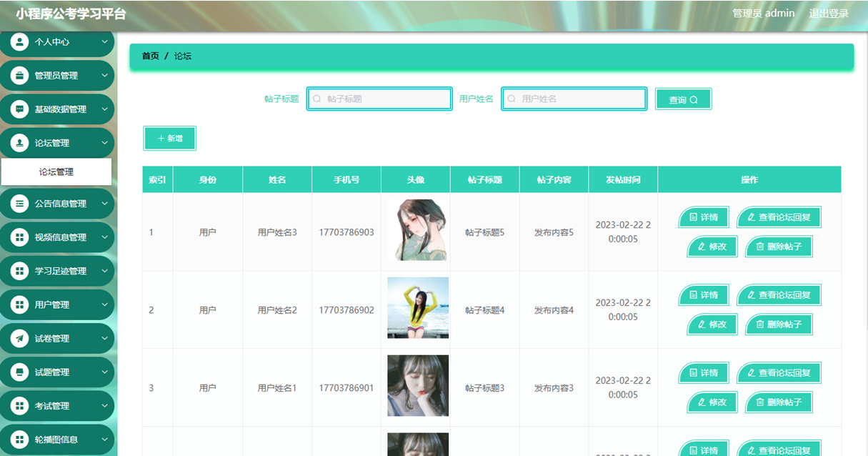This screenshot has width=868, height=456.
Task: Click the pencil icon on 修改 for 帖子标题3
Action: point(702,402)
